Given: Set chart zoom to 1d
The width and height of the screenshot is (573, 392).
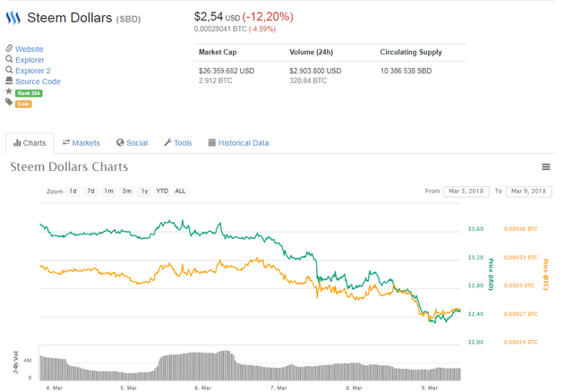Looking at the screenshot, I should click(x=73, y=192).
